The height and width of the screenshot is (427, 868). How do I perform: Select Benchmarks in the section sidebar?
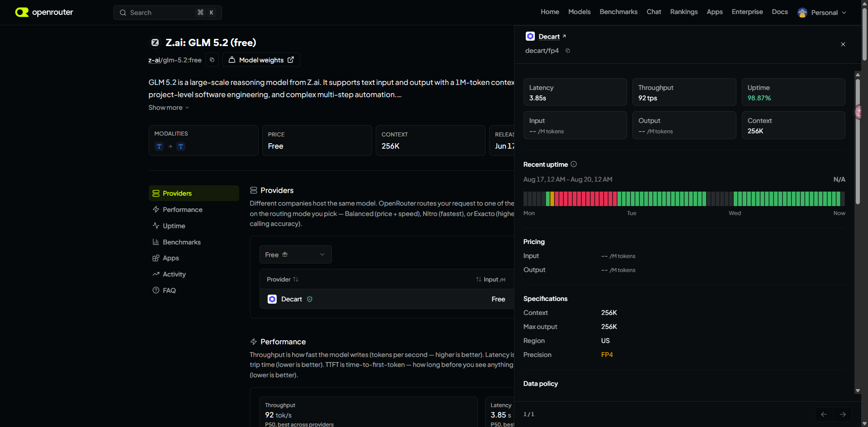pyautogui.click(x=194, y=242)
